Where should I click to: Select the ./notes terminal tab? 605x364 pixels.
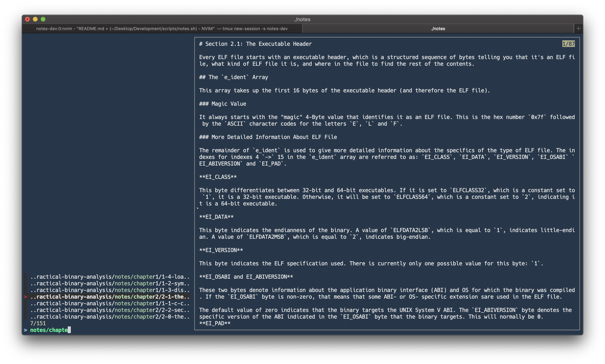438,28
